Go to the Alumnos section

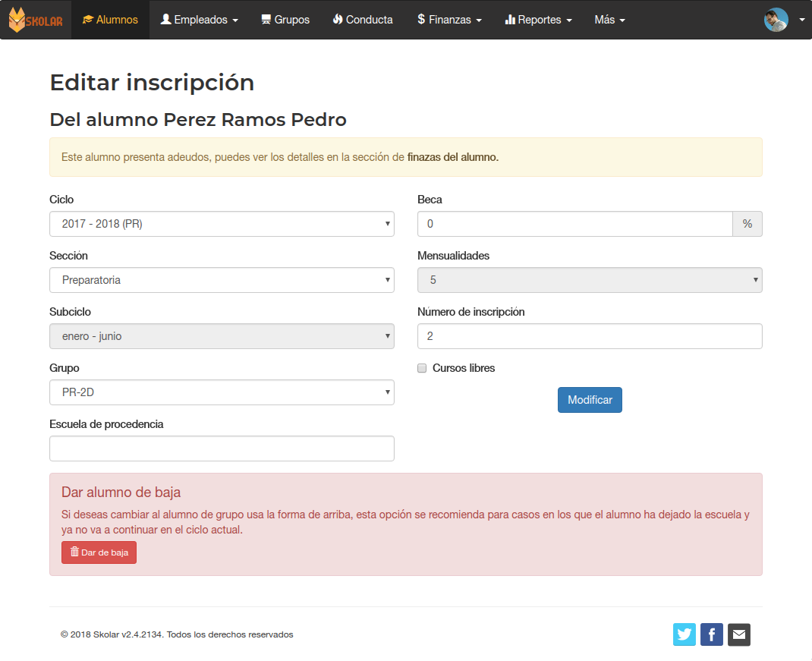click(x=110, y=20)
